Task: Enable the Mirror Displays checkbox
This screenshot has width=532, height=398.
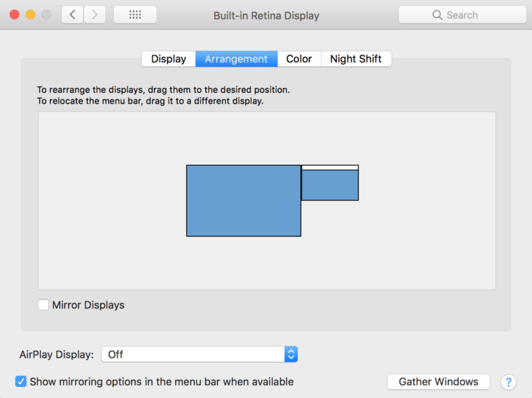Action: (44, 305)
